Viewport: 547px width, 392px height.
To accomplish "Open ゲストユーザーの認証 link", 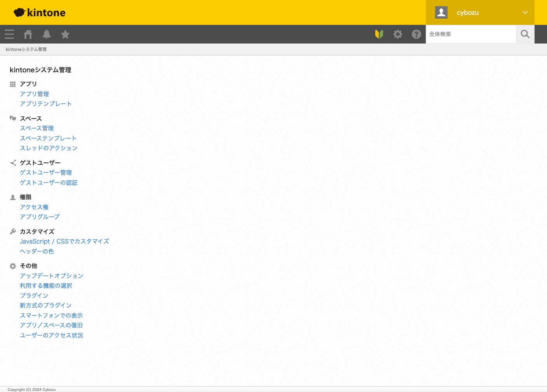I will [49, 183].
